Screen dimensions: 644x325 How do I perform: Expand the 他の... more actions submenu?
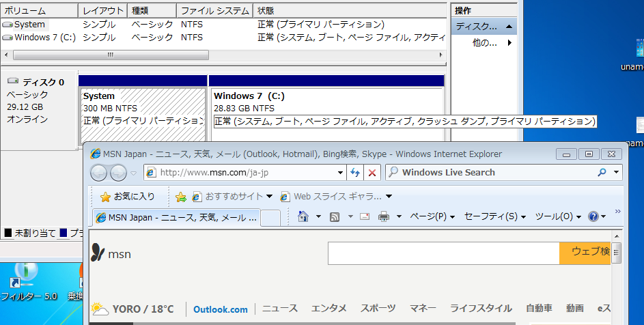click(492, 43)
